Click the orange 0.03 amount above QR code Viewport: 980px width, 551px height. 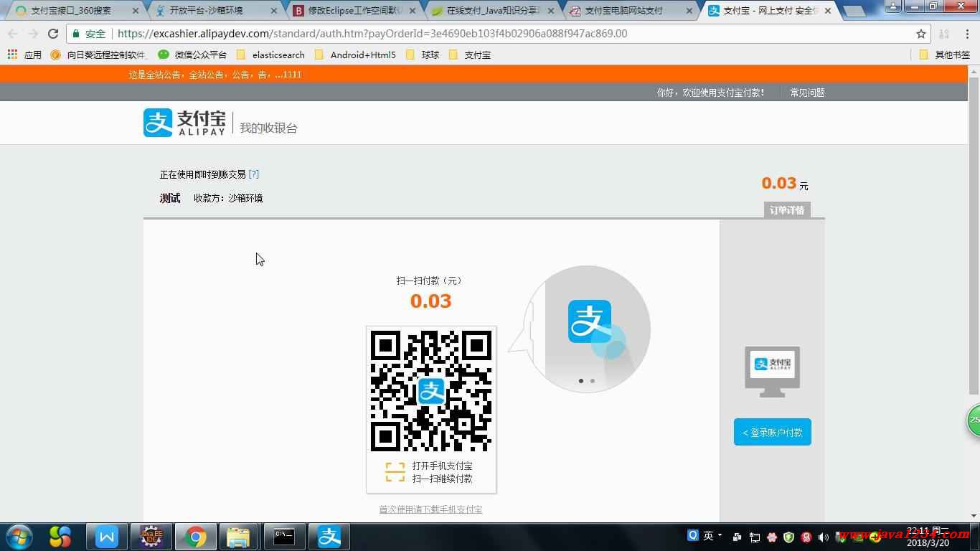tap(430, 301)
